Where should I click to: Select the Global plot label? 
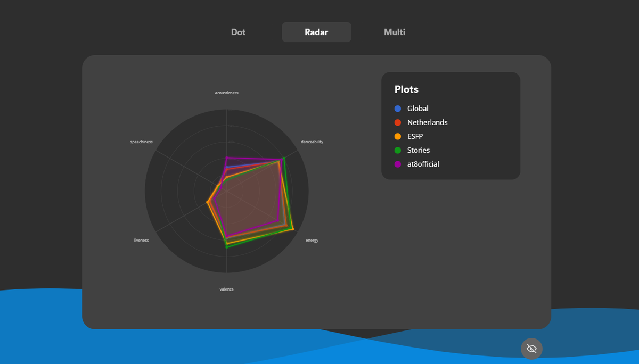pyautogui.click(x=418, y=109)
